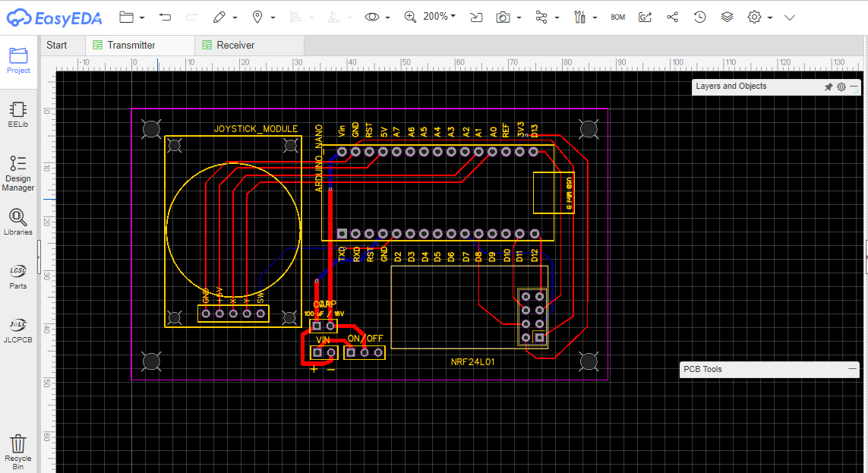
Task: Click the Layers stack icon
Action: click(727, 17)
